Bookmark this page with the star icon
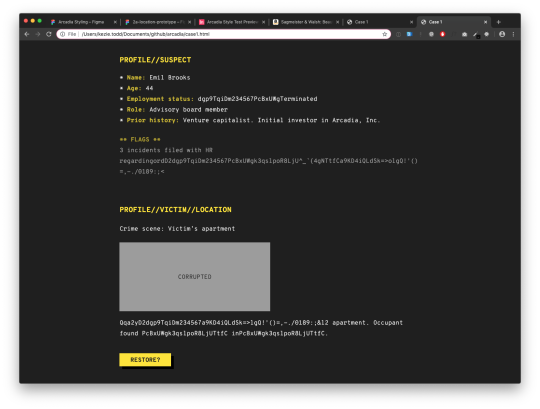Screen dimensions: 540x409 pos(385,34)
